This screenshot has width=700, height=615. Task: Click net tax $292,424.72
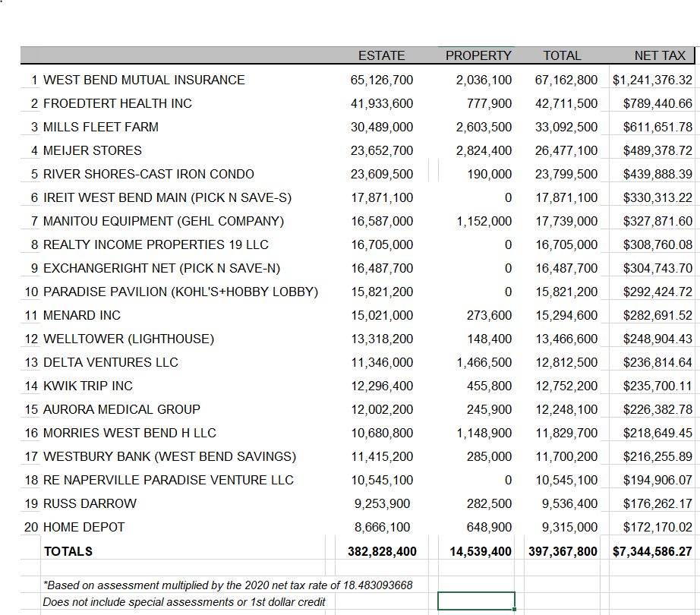click(657, 292)
